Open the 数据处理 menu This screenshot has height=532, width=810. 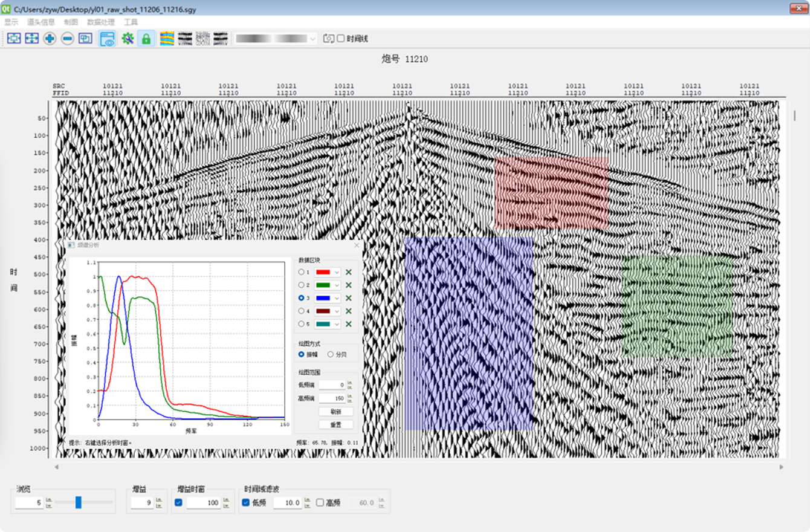100,22
